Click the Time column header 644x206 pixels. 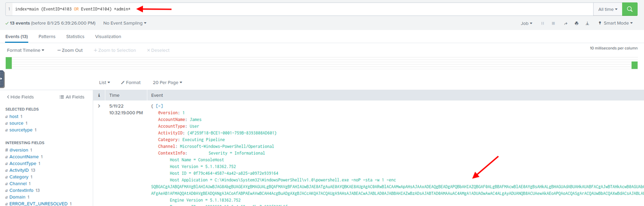click(x=114, y=95)
